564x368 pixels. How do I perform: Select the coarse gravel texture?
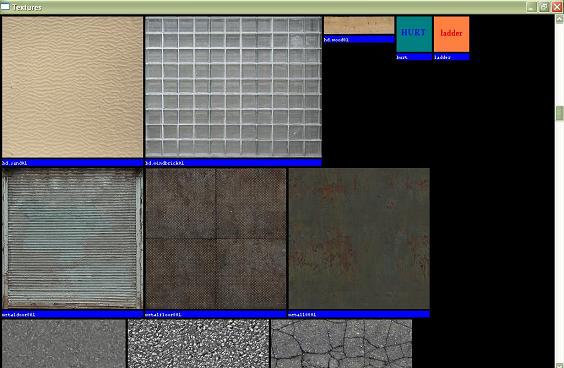(199, 344)
